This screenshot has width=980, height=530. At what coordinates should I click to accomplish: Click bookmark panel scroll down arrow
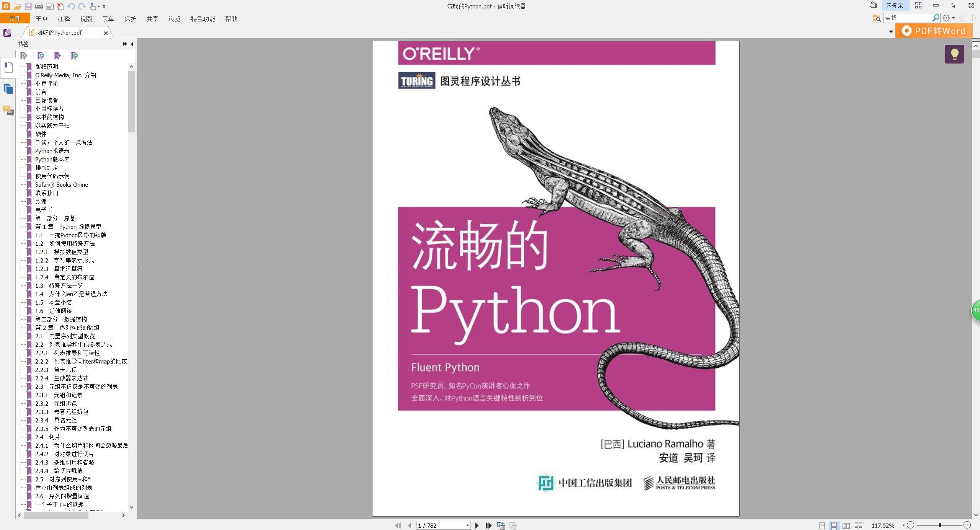tap(131, 507)
